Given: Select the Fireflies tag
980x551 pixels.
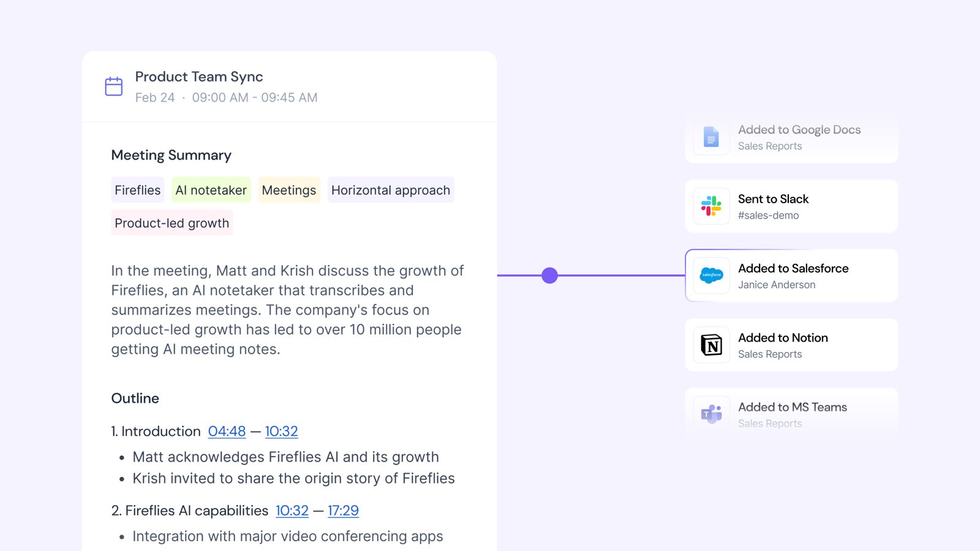Looking at the screenshot, I should click(x=138, y=190).
